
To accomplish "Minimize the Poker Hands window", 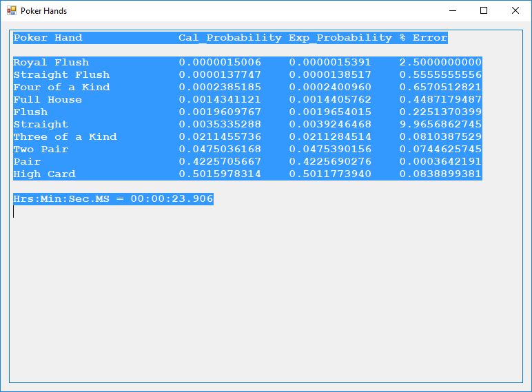I will pos(453,11).
